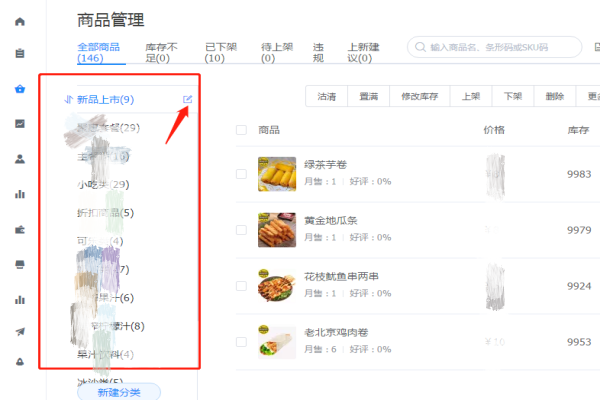Screen dimensions: 600x400
Task: Click the bell notification sidebar icon
Action: click(20, 362)
